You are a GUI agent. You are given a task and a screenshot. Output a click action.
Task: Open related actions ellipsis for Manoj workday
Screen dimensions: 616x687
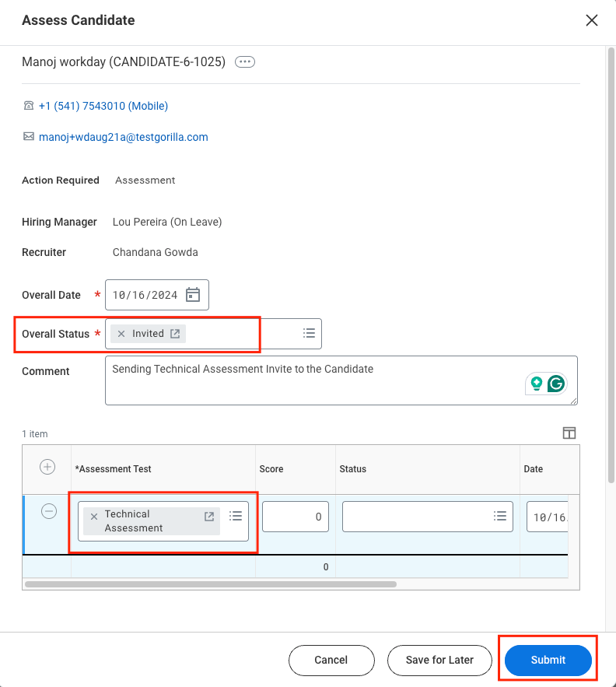(x=245, y=61)
